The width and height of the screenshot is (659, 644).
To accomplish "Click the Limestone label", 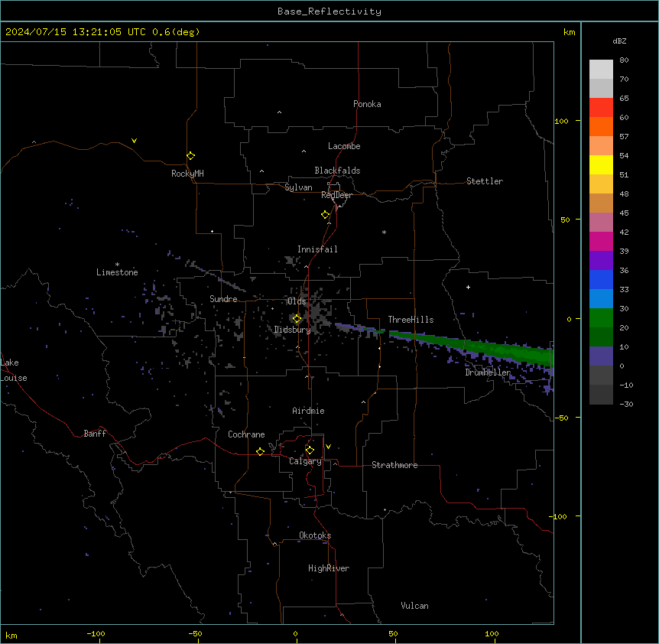I will pyautogui.click(x=117, y=272).
